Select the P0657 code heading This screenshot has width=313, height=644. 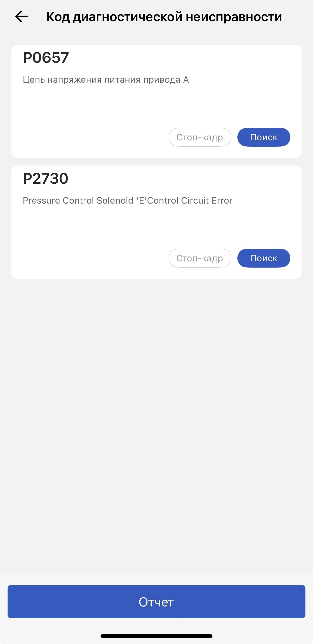coord(46,57)
